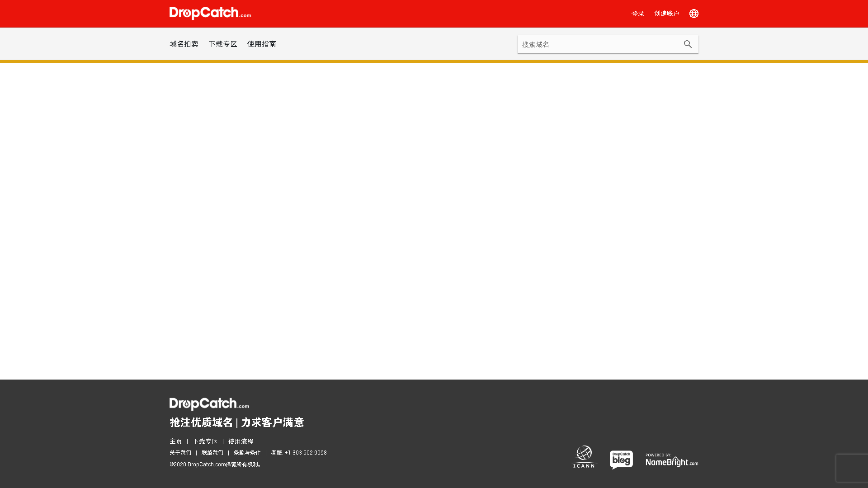Image resolution: width=868 pixels, height=488 pixels.
Task: Click the 联络我们 footer link
Action: 212,452
